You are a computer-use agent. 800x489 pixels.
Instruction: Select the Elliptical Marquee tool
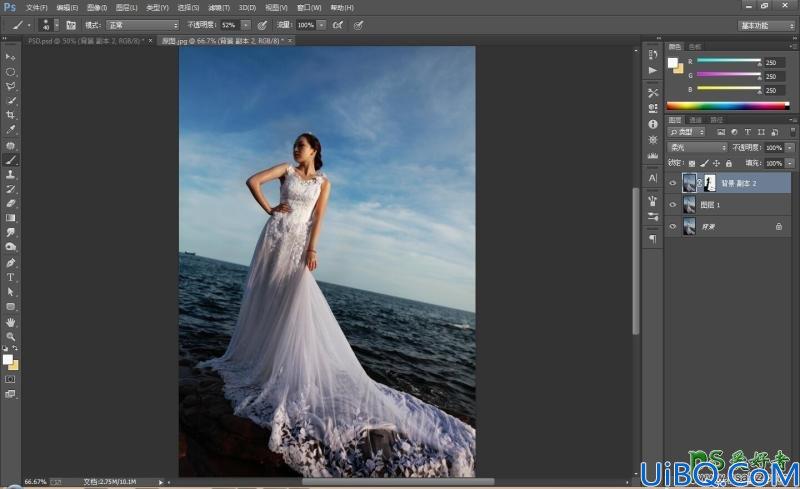10,71
